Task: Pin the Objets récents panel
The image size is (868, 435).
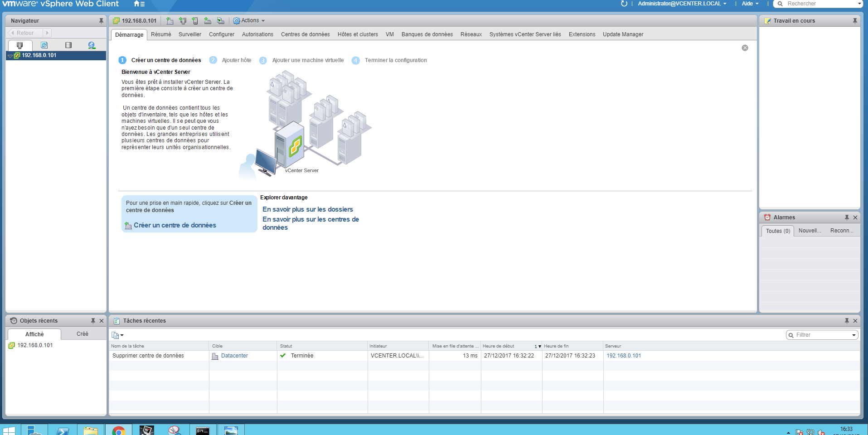Action: 93,321
